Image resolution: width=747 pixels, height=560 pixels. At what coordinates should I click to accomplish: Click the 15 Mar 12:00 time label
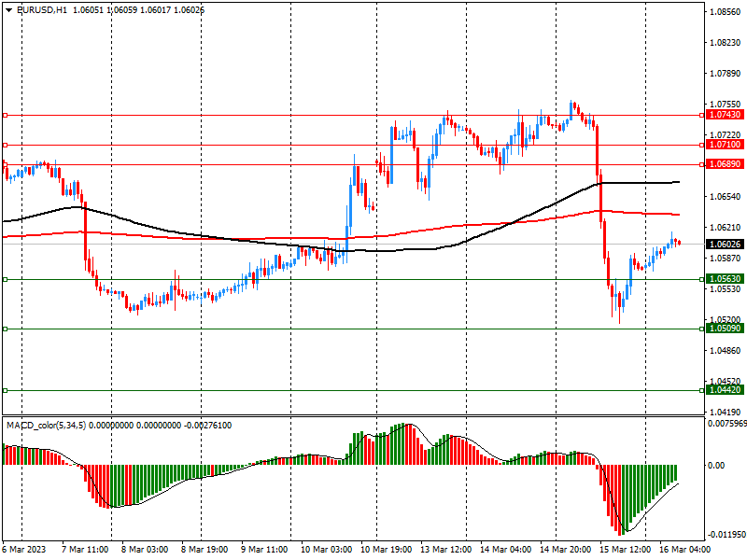point(625,550)
